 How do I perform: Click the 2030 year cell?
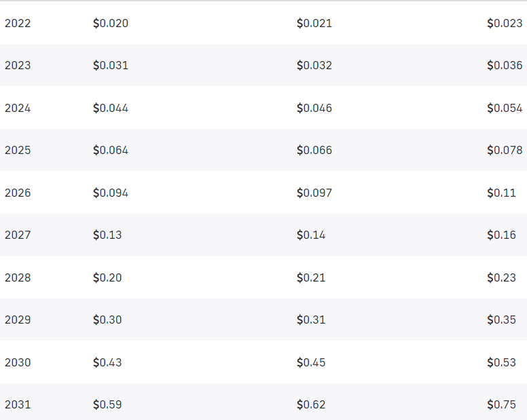click(18, 362)
